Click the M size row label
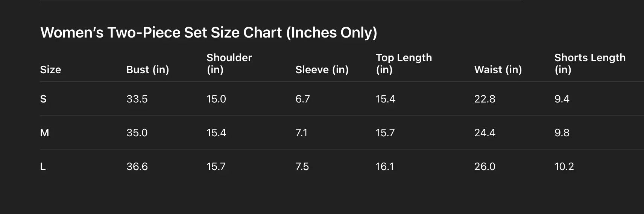Screen dimensions: 644x214 pos(44,133)
